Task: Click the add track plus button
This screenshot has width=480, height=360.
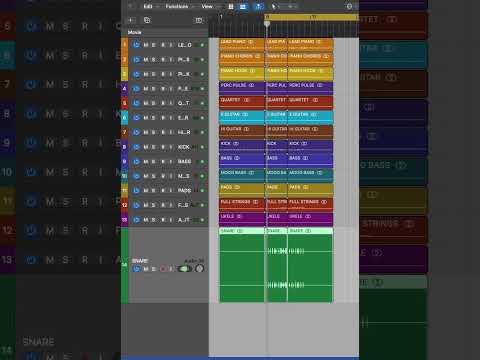Action: [x=131, y=20]
